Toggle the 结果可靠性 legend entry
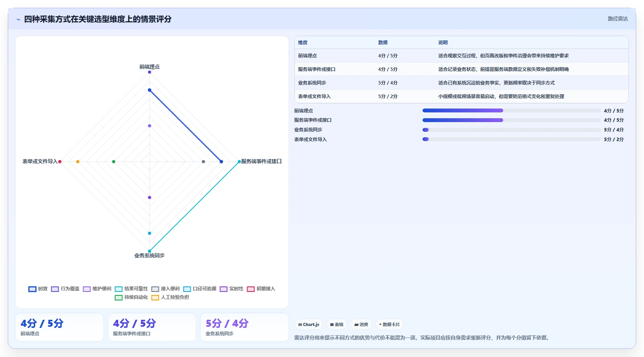644x357 pixels. [131, 289]
